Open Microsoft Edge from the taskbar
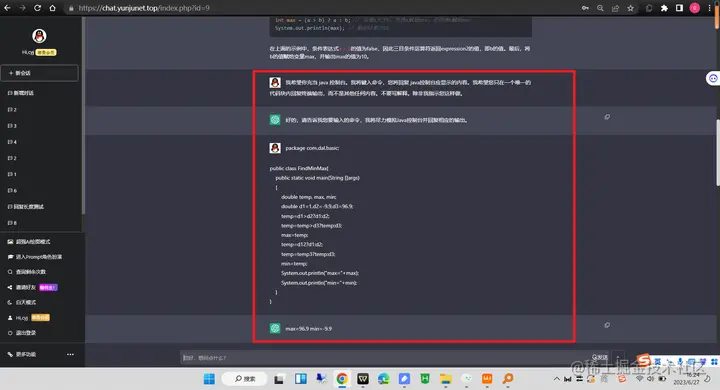Viewport: 720px width, 390px height. click(x=383, y=379)
